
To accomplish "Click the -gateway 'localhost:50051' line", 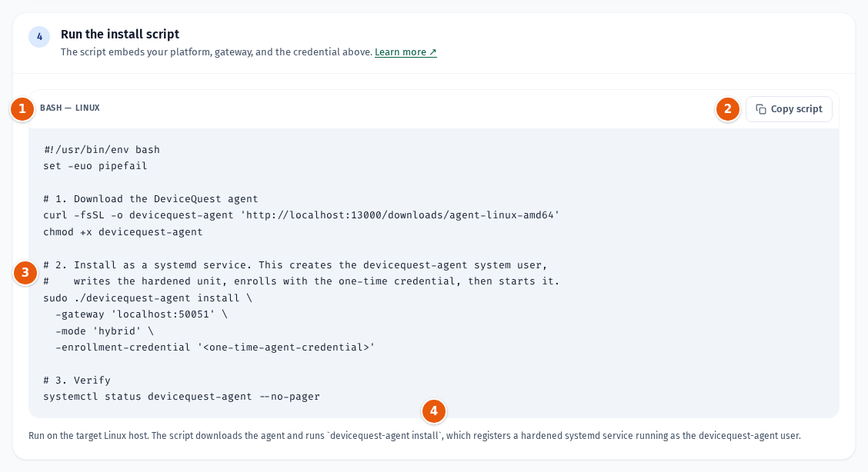I will 141,314.
